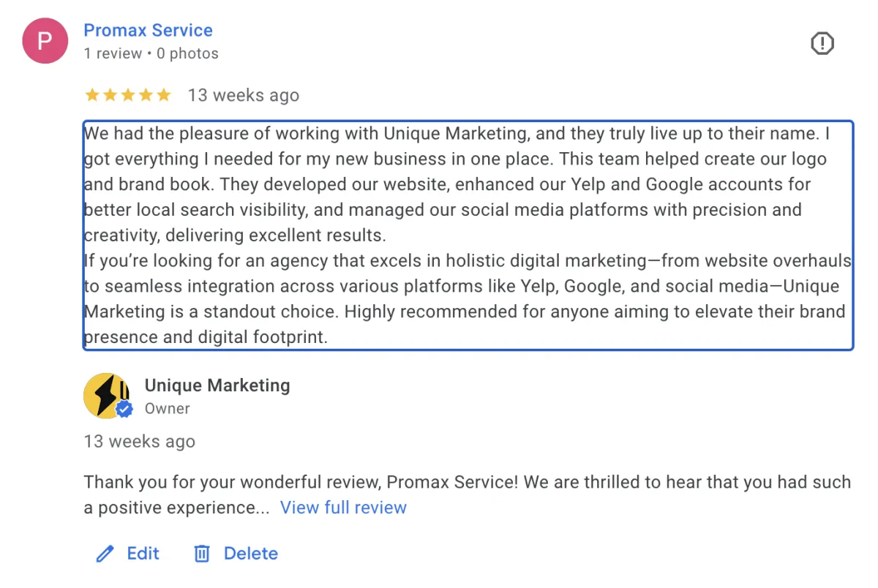Click the report review flag icon
Image resolution: width=878 pixels, height=588 pixels.
(822, 44)
